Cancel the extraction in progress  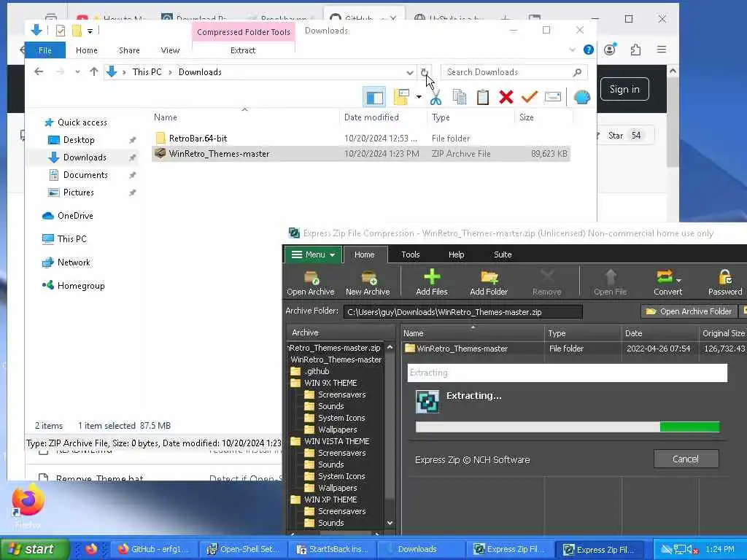686,459
